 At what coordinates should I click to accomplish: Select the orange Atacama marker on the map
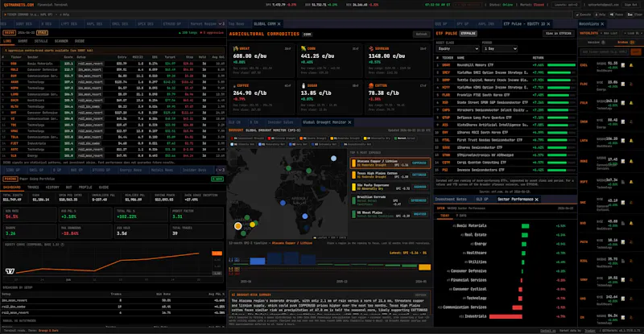click(237, 226)
